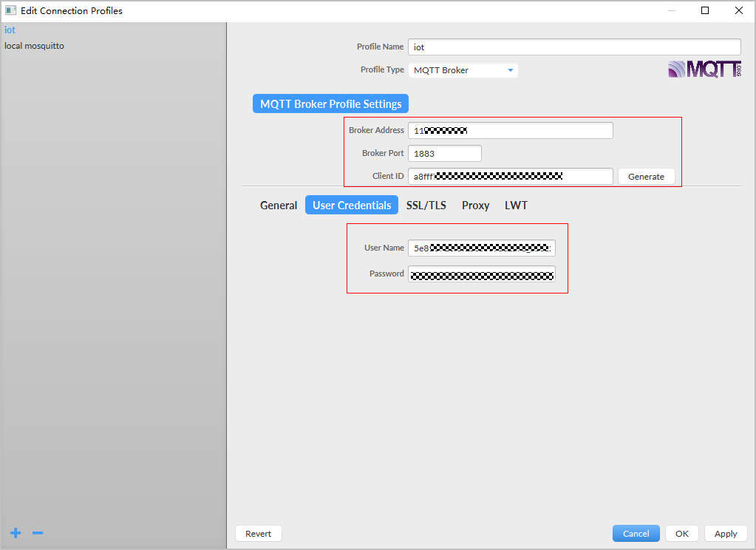The width and height of the screenshot is (756, 550).
Task: Click the MQTT logo image
Action: pos(704,69)
